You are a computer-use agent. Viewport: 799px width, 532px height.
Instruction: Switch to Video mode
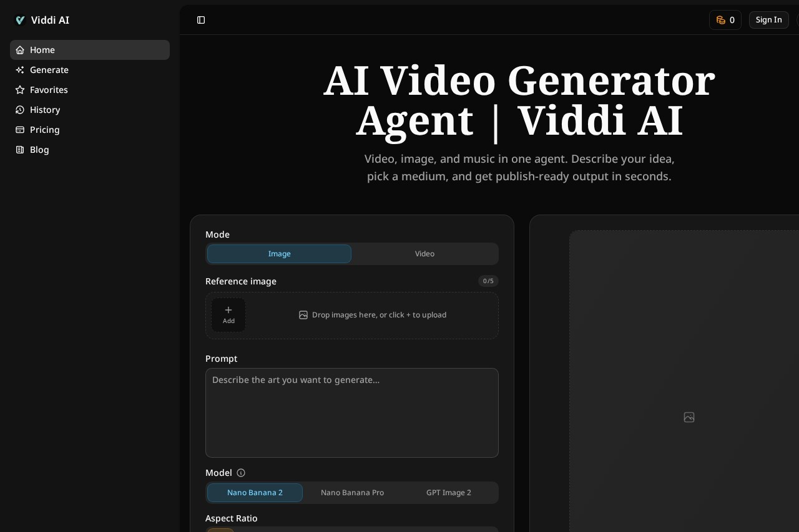[x=424, y=254]
